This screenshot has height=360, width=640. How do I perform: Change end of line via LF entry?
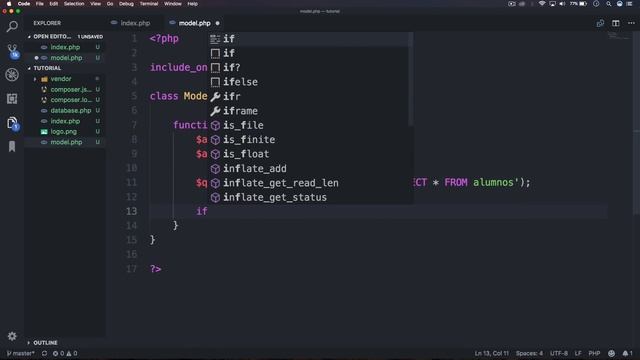click(x=578, y=353)
